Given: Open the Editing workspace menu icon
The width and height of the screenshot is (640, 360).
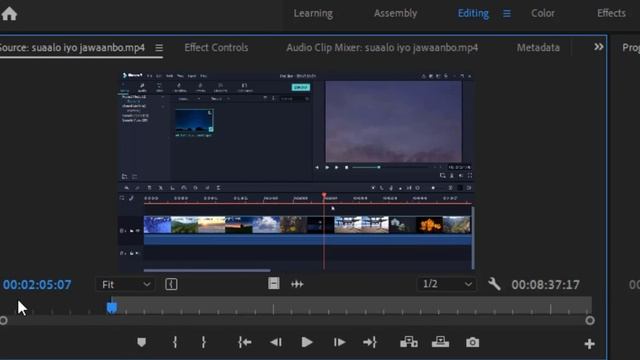Looking at the screenshot, I should coord(507,14).
